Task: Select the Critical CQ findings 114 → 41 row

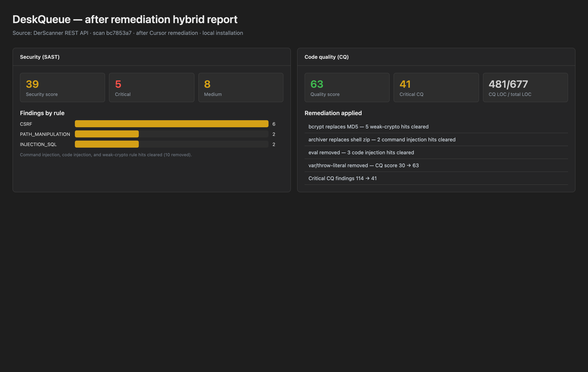Action: (436, 178)
